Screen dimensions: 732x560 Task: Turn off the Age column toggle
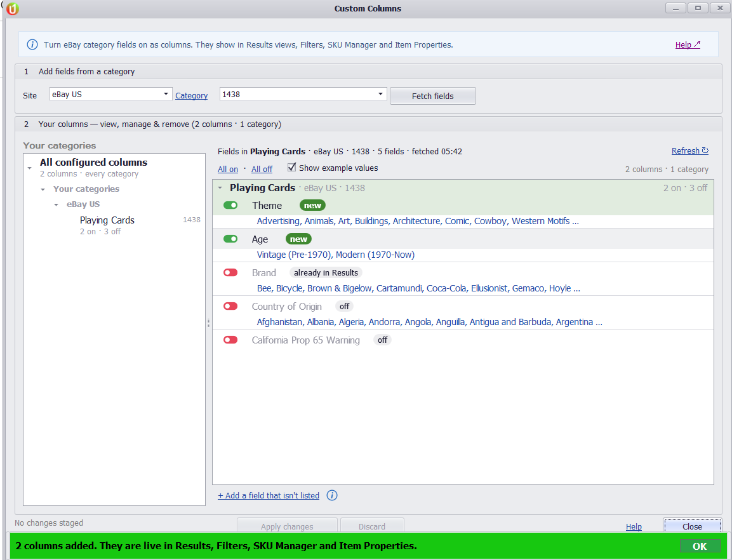(230, 239)
